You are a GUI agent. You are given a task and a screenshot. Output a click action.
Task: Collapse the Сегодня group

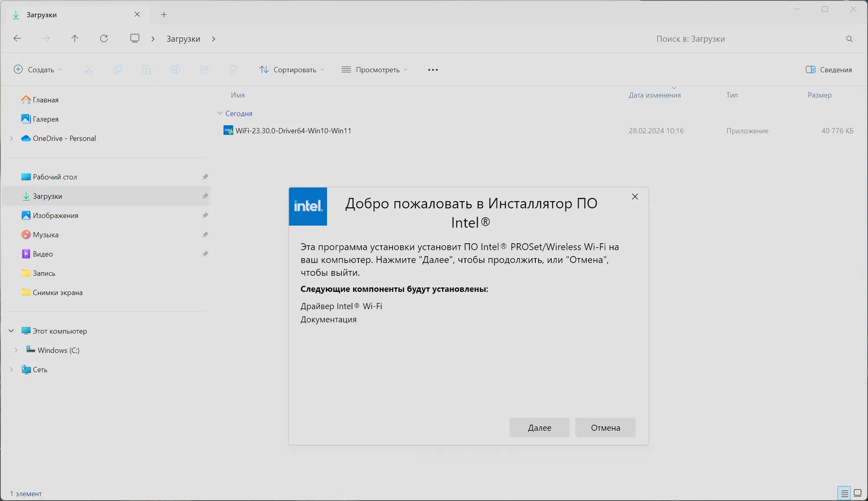[x=219, y=114]
